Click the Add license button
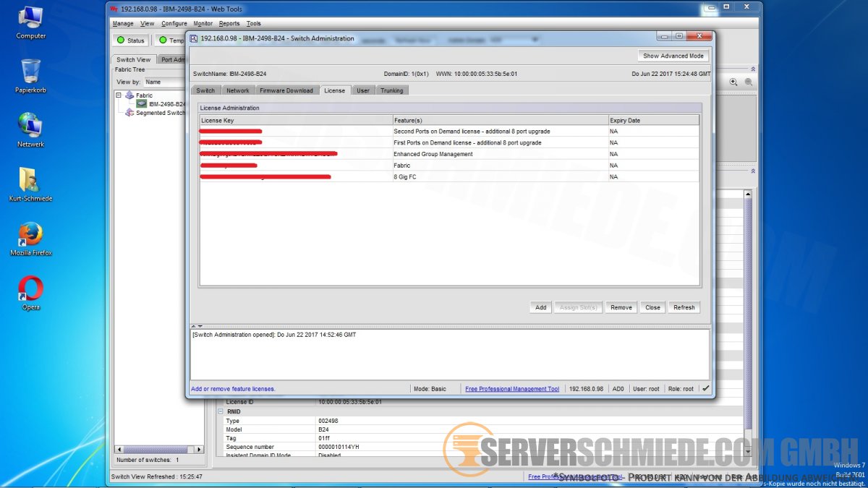The width and height of the screenshot is (868, 488). [540, 307]
